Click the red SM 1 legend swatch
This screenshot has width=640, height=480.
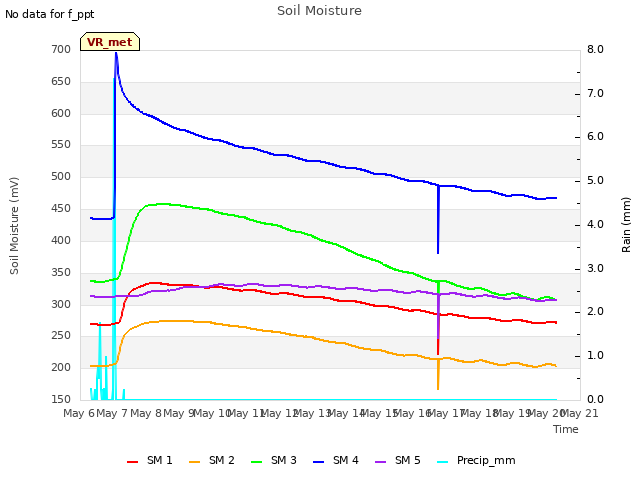pyautogui.click(x=133, y=462)
